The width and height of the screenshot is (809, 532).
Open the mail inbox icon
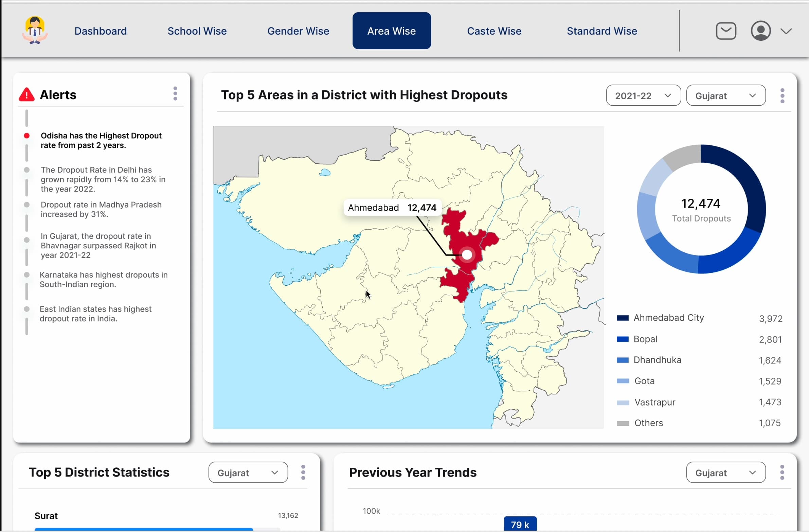(726, 31)
